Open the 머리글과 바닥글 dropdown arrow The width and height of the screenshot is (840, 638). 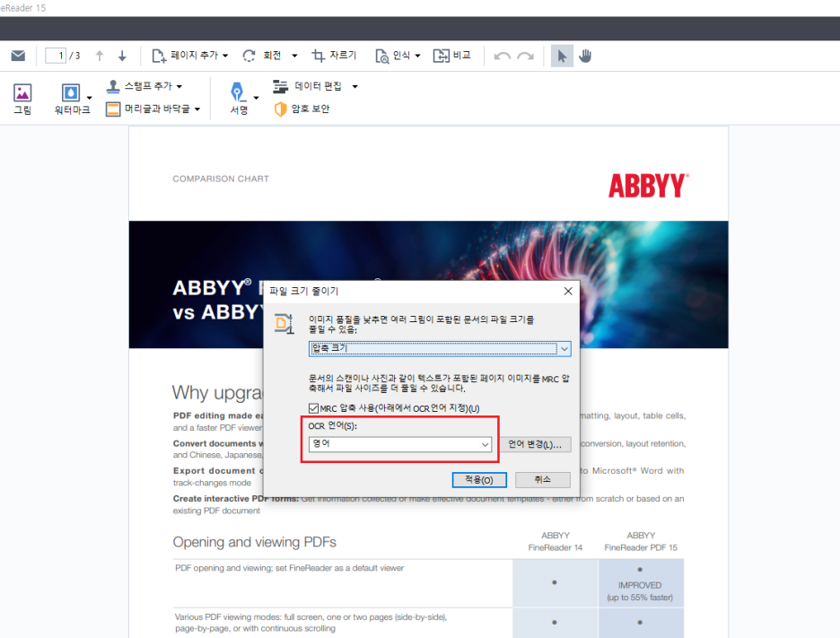point(197,109)
